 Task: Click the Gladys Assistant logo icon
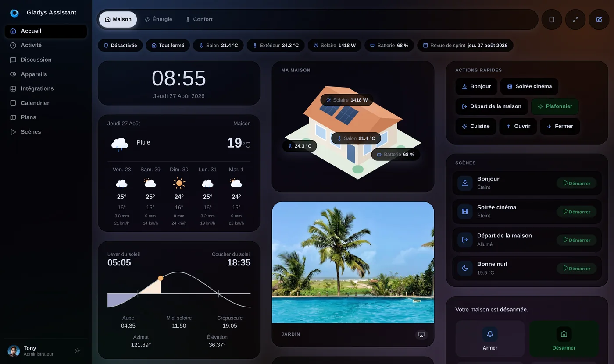click(14, 13)
